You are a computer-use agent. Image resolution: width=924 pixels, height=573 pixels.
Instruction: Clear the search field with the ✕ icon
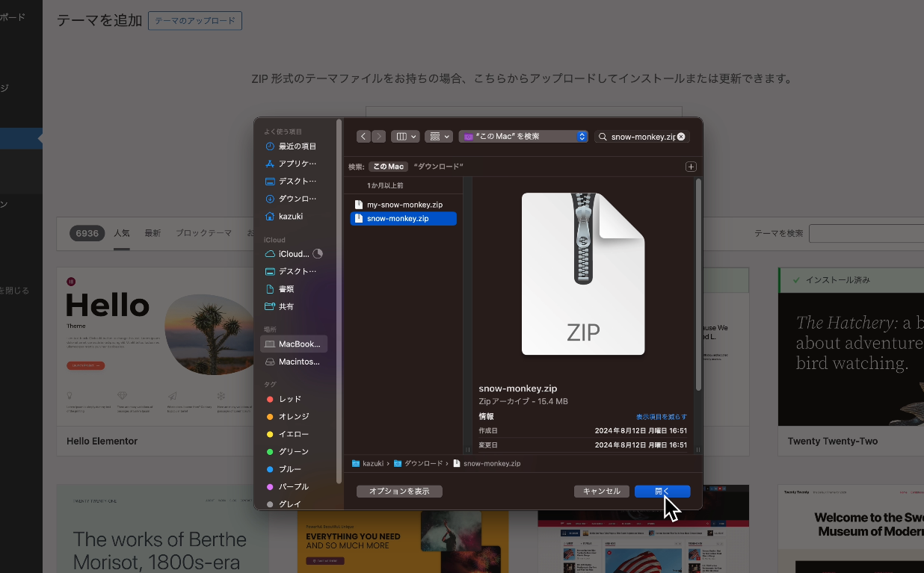click(x=681, y=136)
